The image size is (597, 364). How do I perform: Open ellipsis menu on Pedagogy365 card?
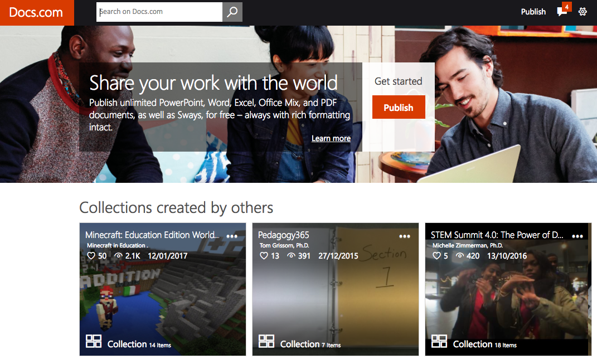pyautogui.click(x=405, y=236)
